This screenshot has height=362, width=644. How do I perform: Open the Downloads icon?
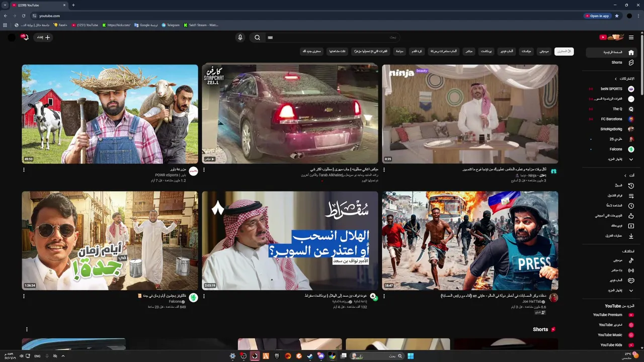click(x=631, y=236)
